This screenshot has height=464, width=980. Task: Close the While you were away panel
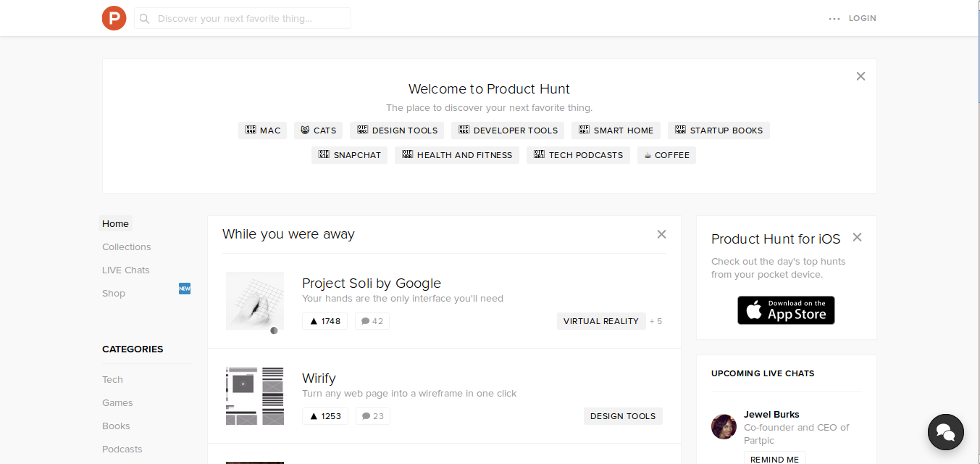pos(661,234)
